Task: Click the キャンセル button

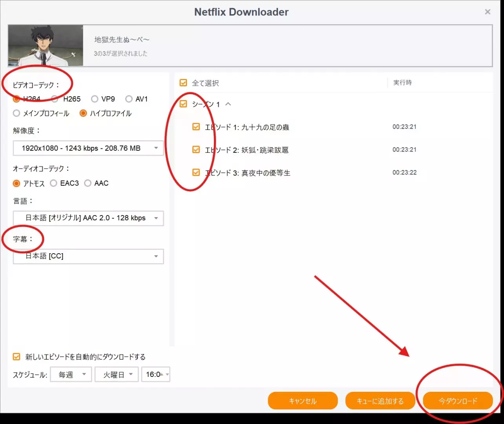Action: (303, 401)
